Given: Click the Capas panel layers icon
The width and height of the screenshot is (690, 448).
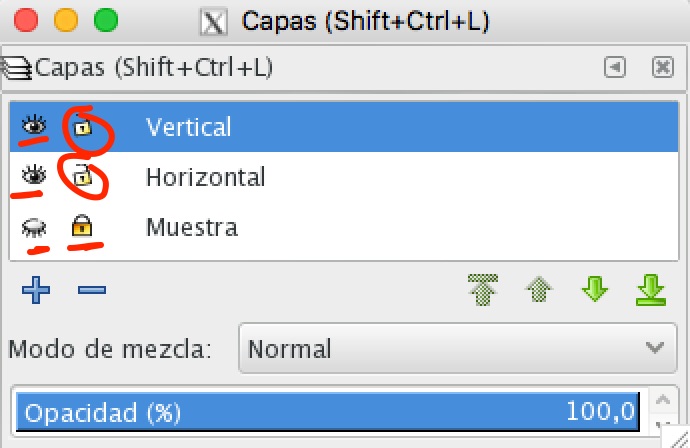Looking at the screenshot, I should (17, 69).
